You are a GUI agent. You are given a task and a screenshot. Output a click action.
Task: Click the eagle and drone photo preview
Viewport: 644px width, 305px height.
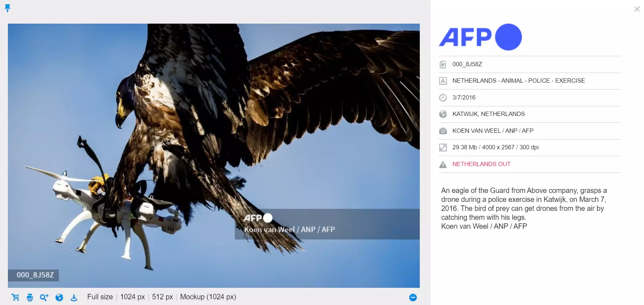coord(214,155)
